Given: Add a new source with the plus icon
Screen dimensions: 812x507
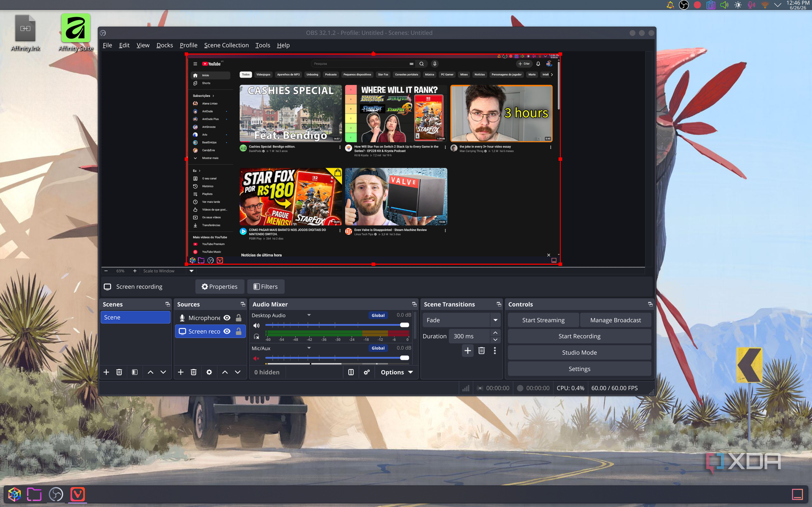Looking at the screenshot, I should 181,372.
